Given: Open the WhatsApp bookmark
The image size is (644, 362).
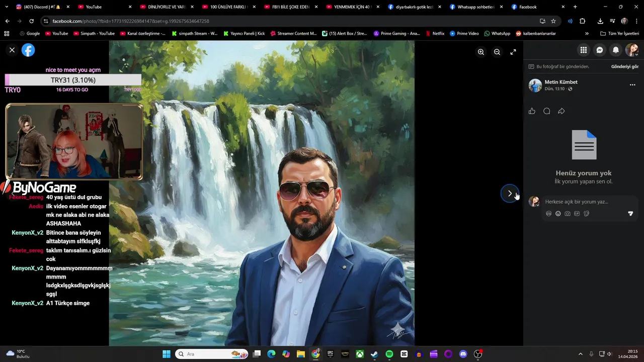Looking at the screenshot, I should click(497, 33).
